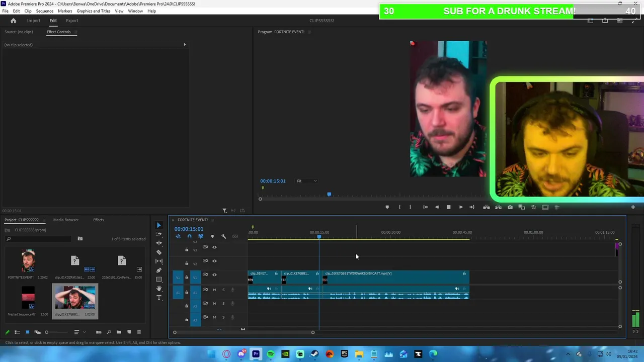Solo audio track A1
The width and height of the screenshot is (644, 362).
coord(223,290)
